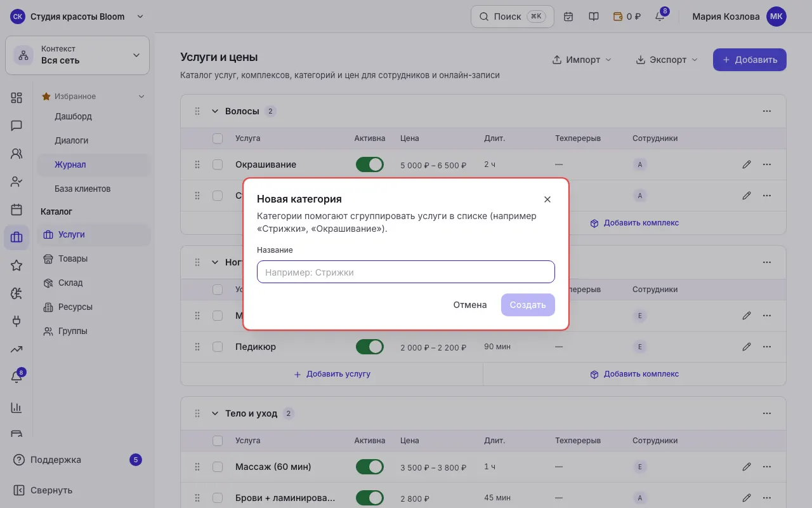
Task: Click Добавить услугу under Ногти category
Action: click(332, 374)
